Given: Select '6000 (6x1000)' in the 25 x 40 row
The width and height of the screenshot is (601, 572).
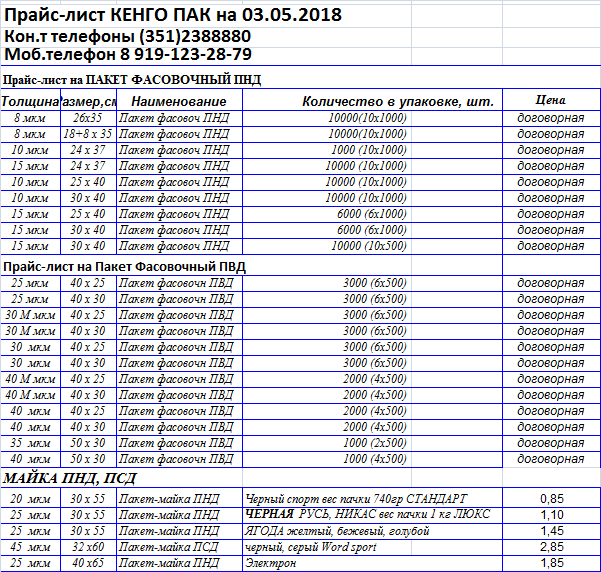Looking at the screenshot, I should point(372,214).
